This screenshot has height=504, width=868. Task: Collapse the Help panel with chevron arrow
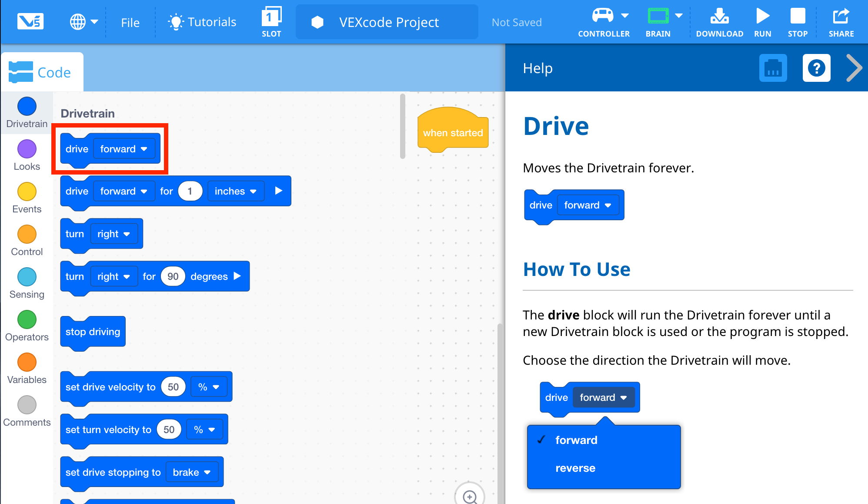854,68
